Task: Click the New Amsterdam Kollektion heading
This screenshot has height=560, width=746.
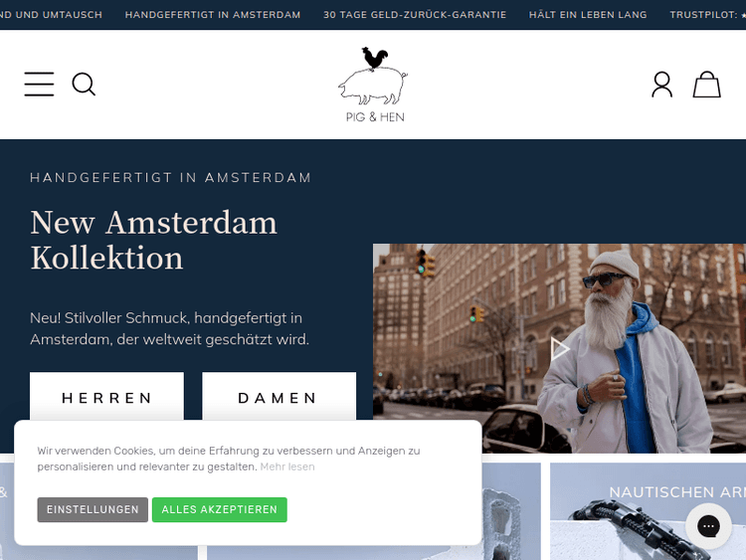Action: pyautogui.click(x=153, y=241)
